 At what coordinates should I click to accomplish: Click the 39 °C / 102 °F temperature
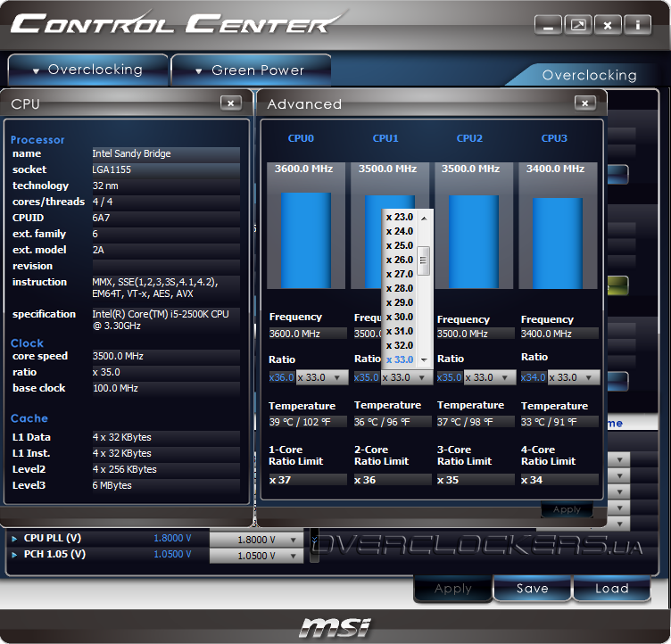[308, 422]
